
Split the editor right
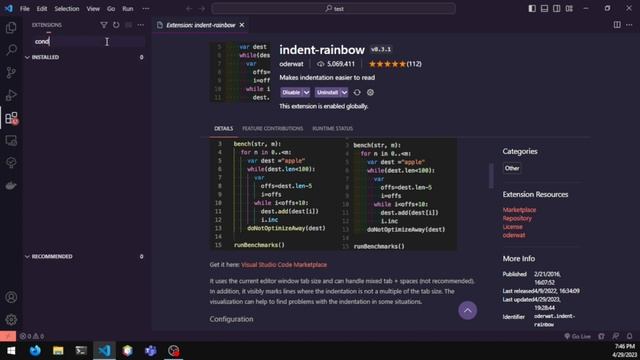617,25
